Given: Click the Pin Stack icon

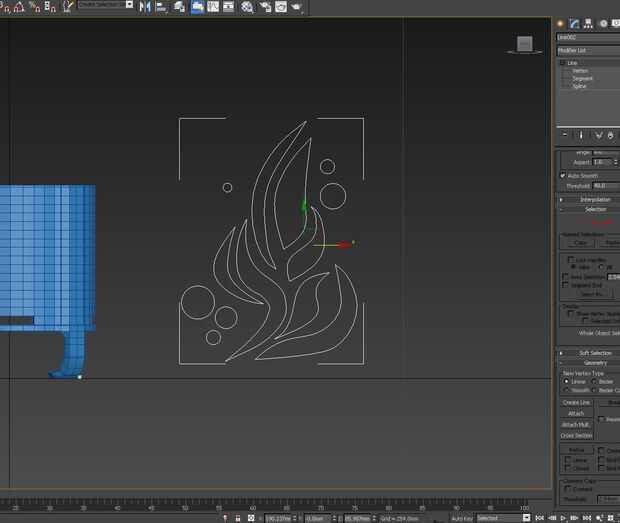Looking at the screenshot, I should (565, 135).
